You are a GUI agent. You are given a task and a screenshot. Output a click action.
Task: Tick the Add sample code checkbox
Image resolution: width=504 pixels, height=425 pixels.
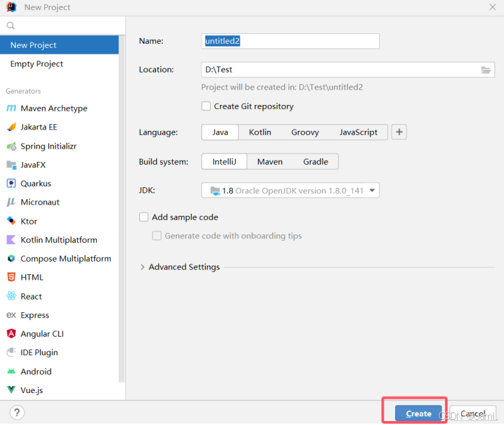[x=143, y=217]
